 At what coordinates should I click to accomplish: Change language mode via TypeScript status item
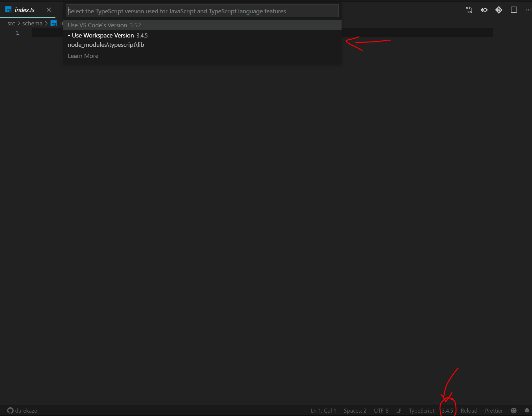point(421,410)
